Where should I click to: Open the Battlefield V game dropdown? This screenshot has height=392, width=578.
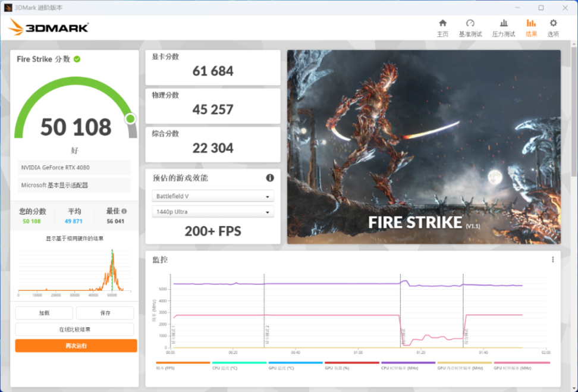[213, 196]
